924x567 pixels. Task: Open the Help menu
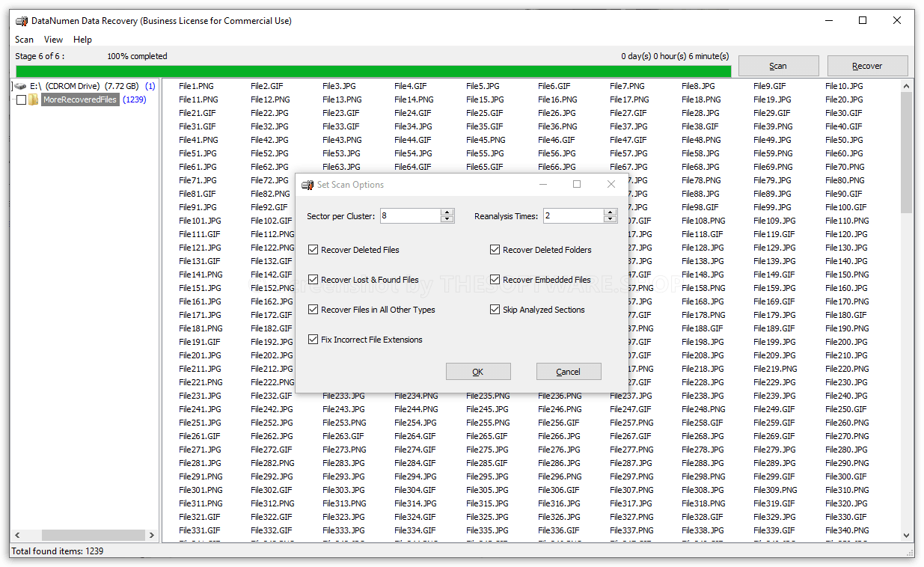pos(82,39)
